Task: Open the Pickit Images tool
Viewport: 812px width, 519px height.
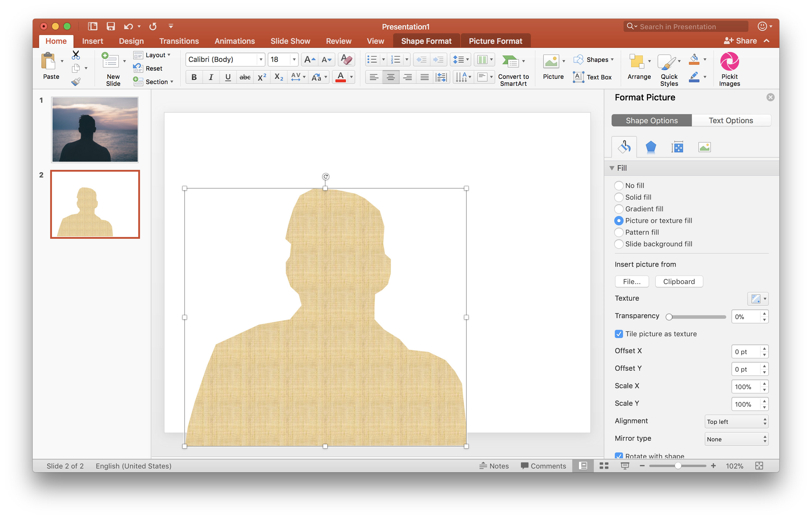Action: (x=729, y=67)
